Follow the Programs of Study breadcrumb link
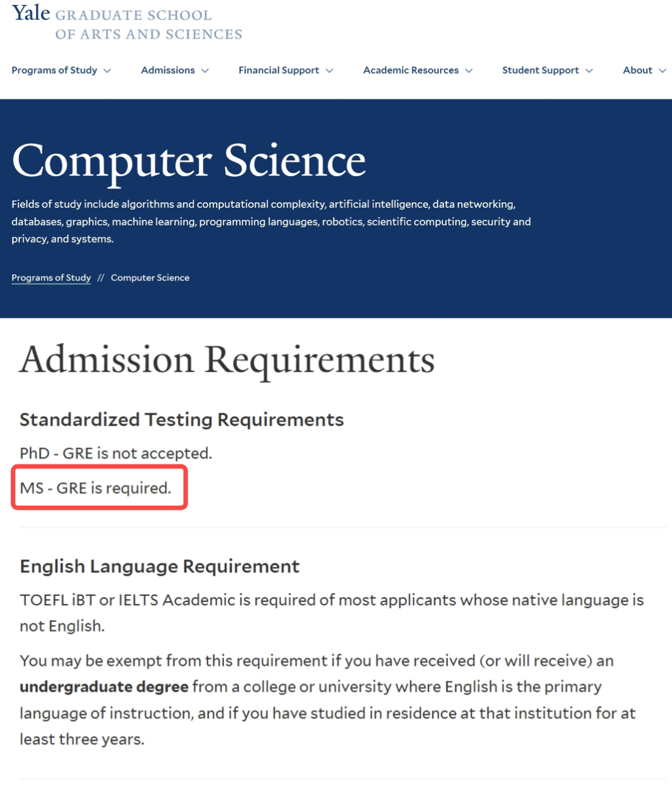672x794 pixels. click(x=51, y=278)
